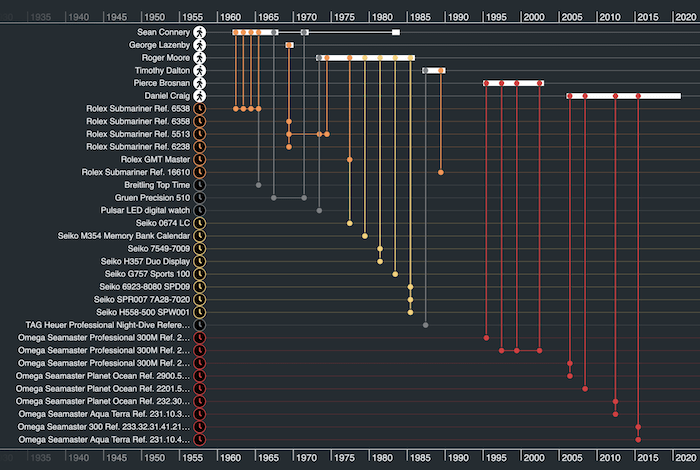
Task: Click the clock icon for Seiko SPR007 7A28-7020
Action: [200, 299]
